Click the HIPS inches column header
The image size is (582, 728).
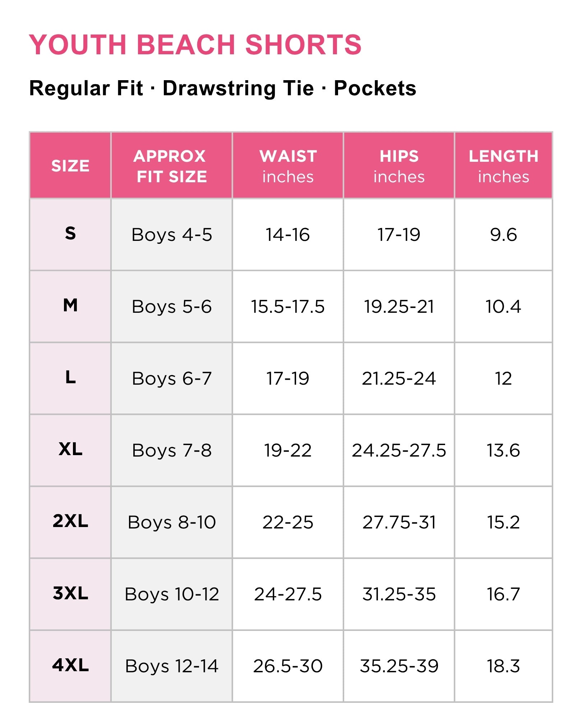click(x=399, y=166)
